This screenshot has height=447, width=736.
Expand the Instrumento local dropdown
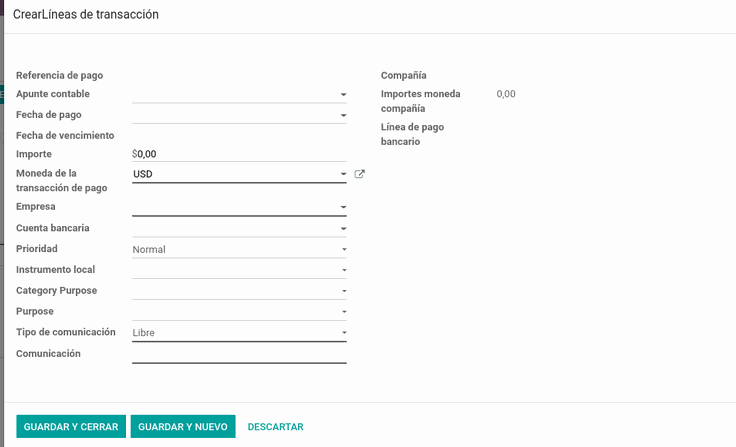pyautogui.click(x=343, y=270)
